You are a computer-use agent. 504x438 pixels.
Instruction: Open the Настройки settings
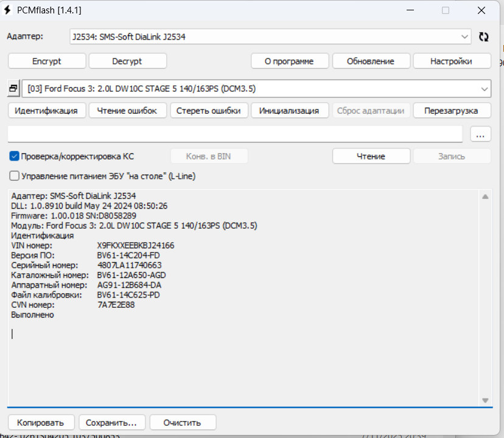[451, 61]
